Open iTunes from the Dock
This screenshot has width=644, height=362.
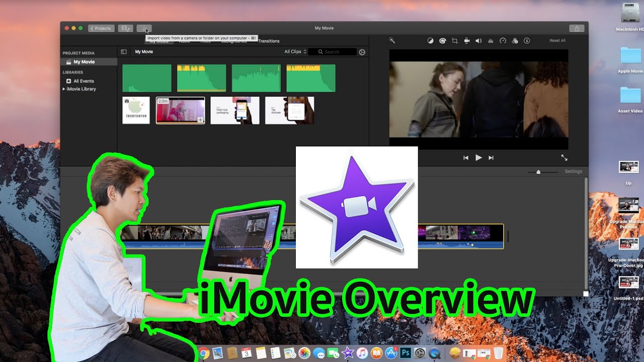tap(362, 353)
